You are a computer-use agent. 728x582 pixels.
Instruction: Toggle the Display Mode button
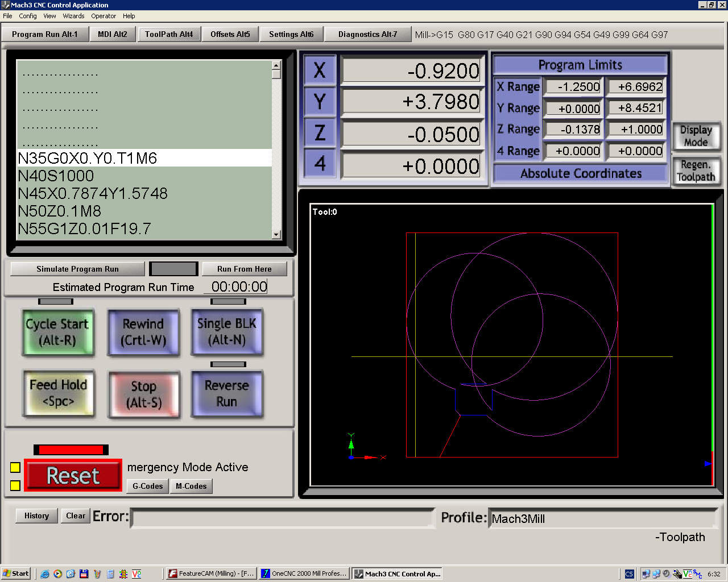pyautogui.click(x=696, y=136)
